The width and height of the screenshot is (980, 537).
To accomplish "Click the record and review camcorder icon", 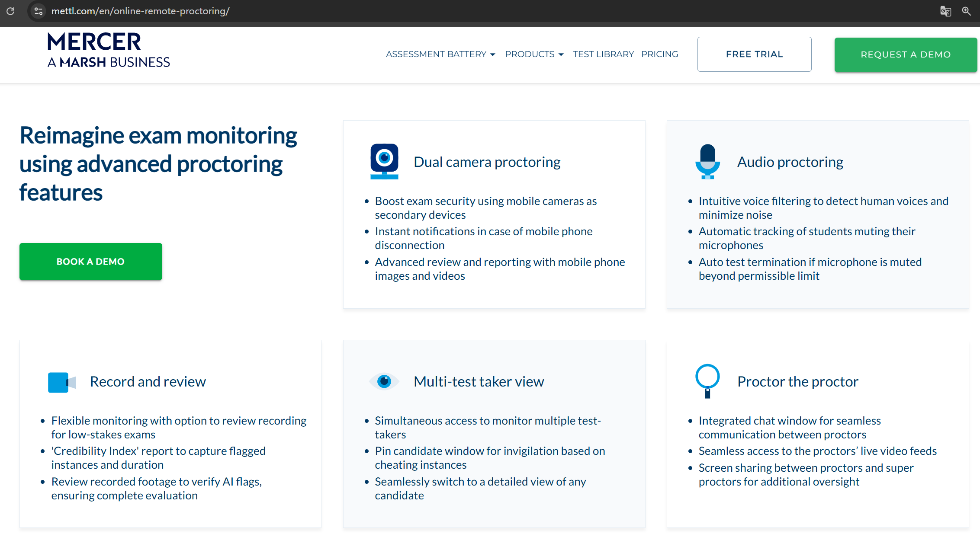I will (61, 382).
